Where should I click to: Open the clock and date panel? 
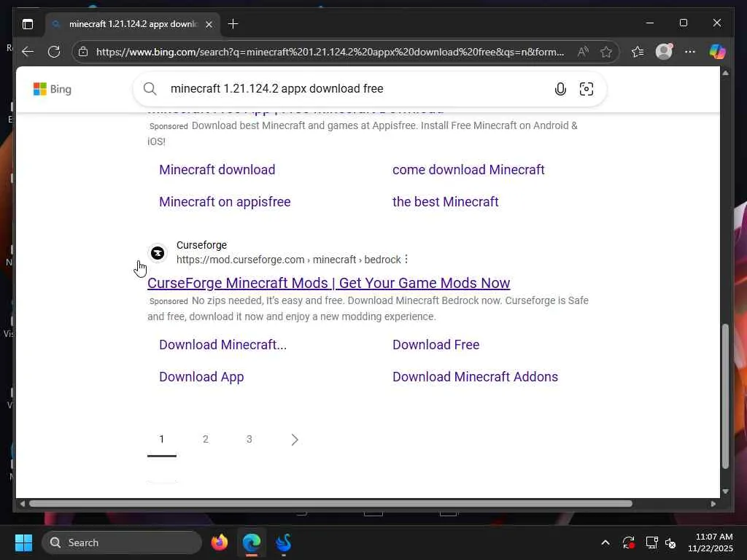[x=711, y=542]
